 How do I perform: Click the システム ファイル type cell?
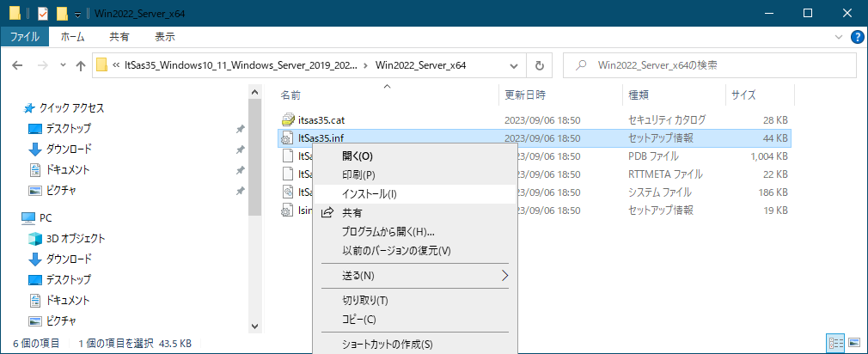click(x=660, y=192)
